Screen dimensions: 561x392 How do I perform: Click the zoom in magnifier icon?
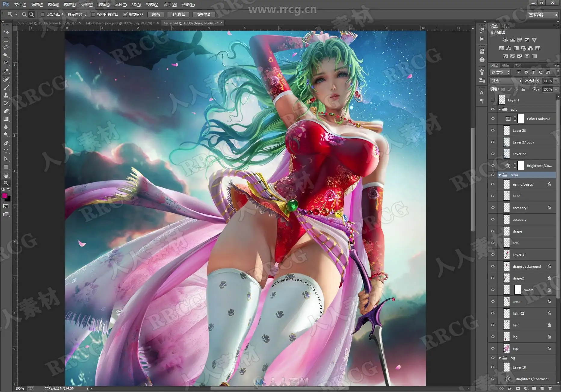click(24, 14)
